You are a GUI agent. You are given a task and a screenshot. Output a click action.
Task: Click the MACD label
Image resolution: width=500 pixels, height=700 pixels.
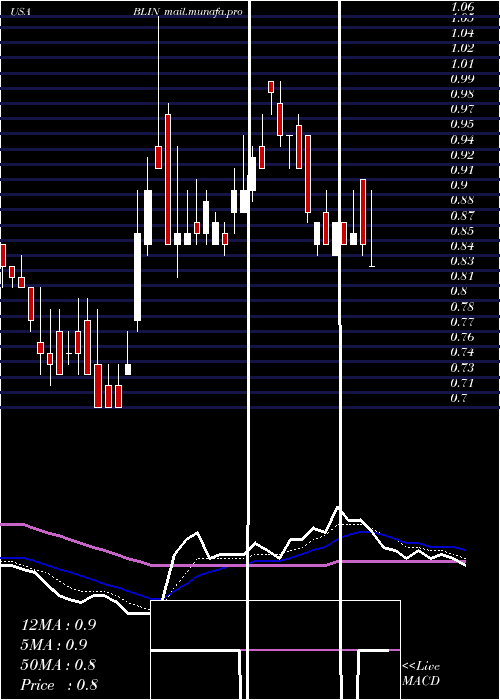pos(421,682)
